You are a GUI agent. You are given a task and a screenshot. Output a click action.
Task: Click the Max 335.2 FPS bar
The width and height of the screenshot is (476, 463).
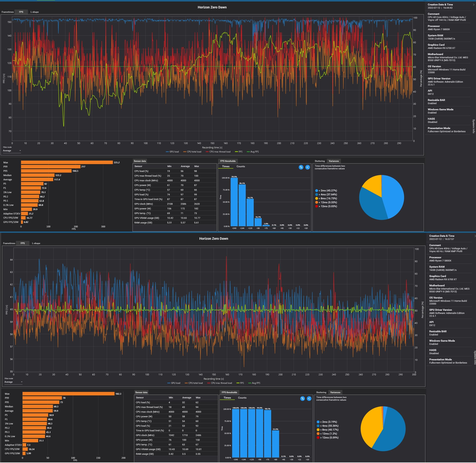click(x=67, y=162)
